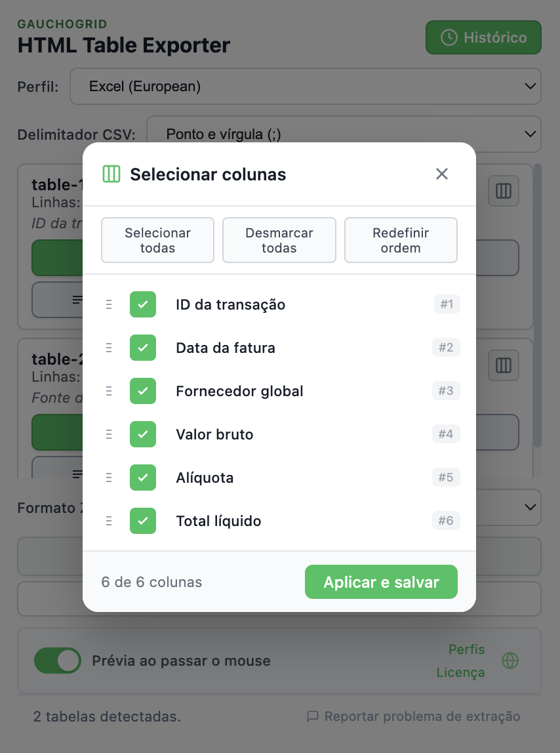
Task: Open the Perfil dropdown showing Excel (European)
Action: (x=306, y=86)
